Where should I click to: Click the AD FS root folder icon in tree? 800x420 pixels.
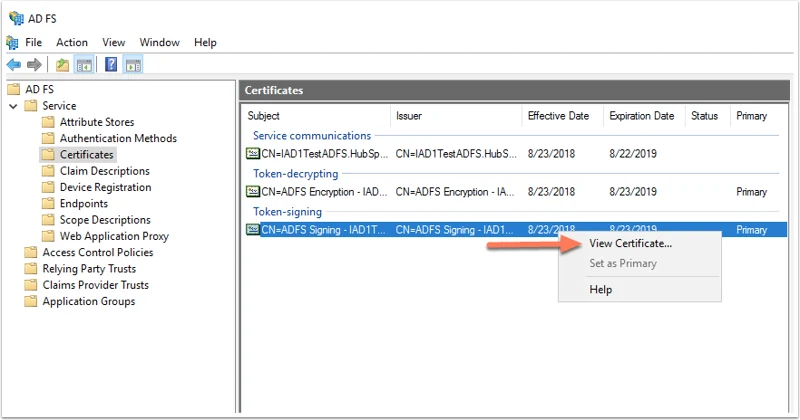point(14,89)
